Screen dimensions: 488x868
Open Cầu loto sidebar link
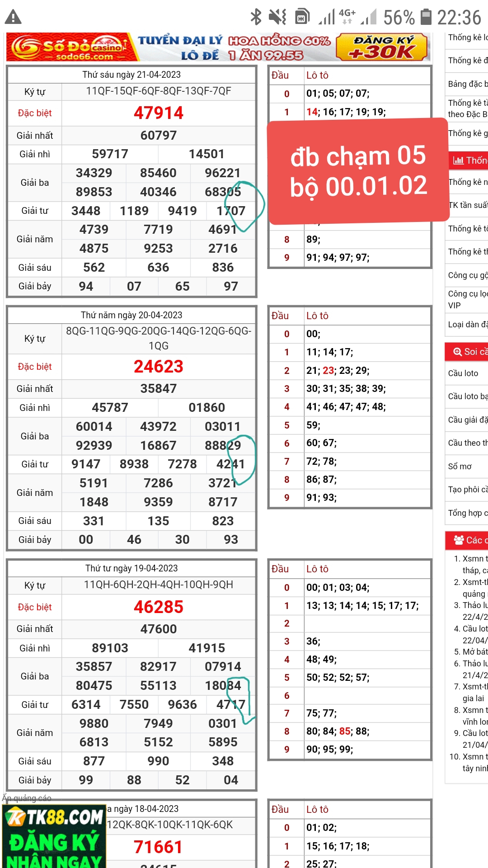click(463, 373)
